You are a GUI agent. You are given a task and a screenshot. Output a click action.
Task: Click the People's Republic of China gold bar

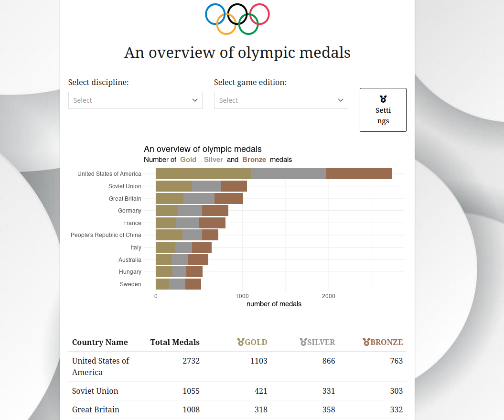169,235
